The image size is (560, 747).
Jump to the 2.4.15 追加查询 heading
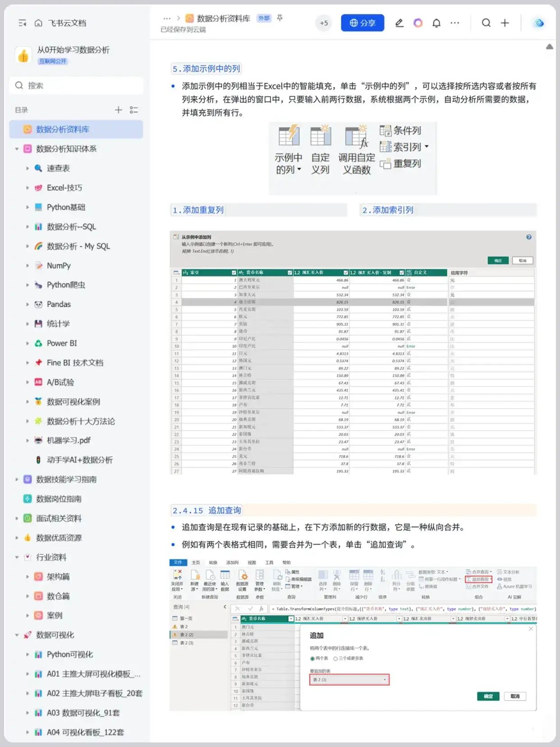click(207, 511)
